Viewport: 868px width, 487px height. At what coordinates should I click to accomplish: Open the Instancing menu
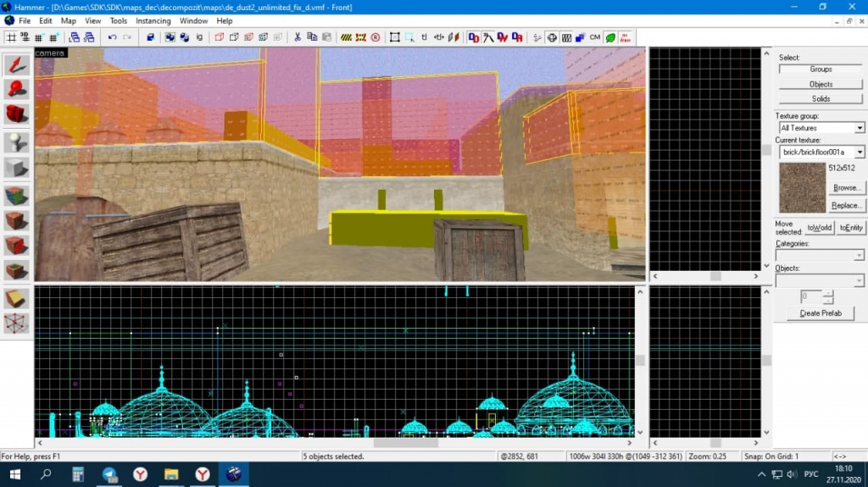coord(153,20)
